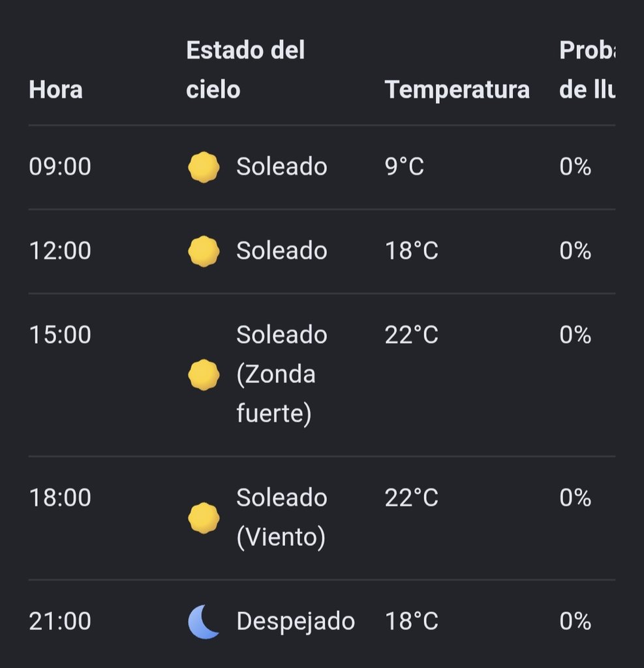The height and width of the screenshot is (668, 644).
Task: Click the sun icon beside Soleado (Viento)
Action: pos(204,517)
